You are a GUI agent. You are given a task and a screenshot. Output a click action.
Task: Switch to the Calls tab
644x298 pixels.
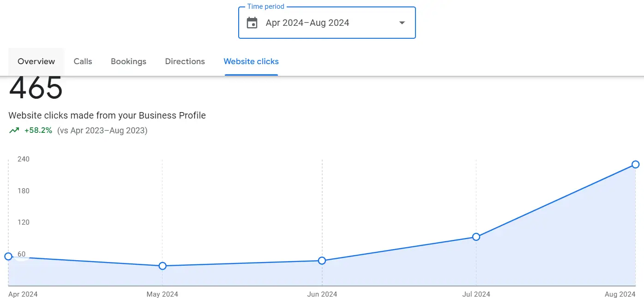click(x=83, y=61)
